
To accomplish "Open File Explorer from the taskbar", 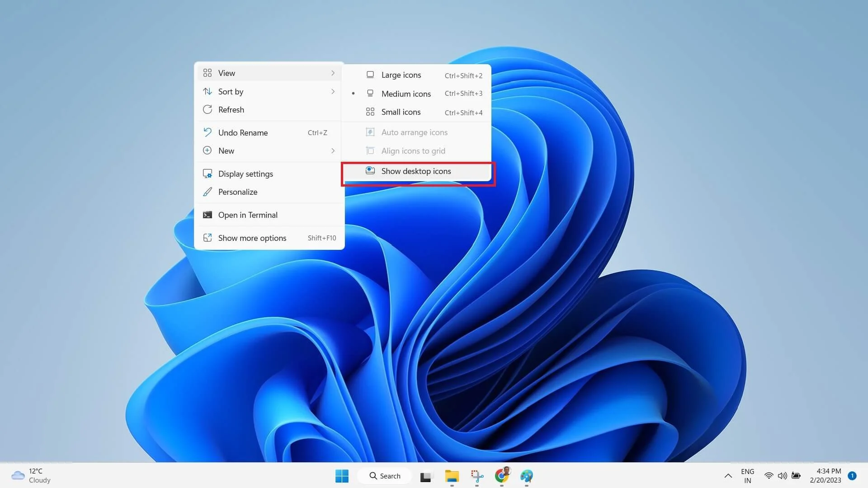I will 452,476.
